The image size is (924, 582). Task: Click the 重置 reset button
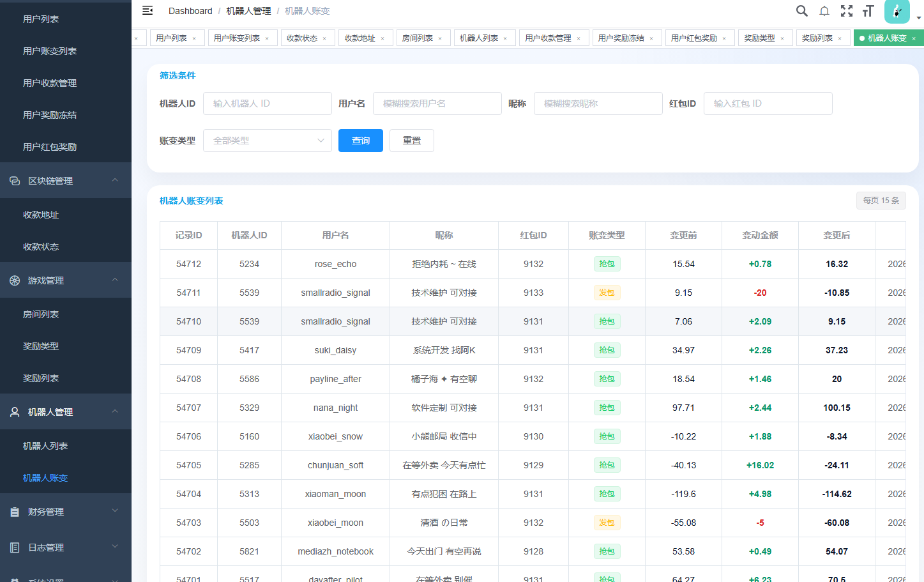[x=412, y=141]
